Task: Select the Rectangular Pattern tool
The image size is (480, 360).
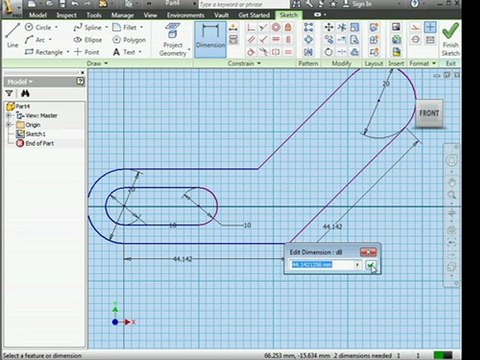Action: (x=308, y=27)
